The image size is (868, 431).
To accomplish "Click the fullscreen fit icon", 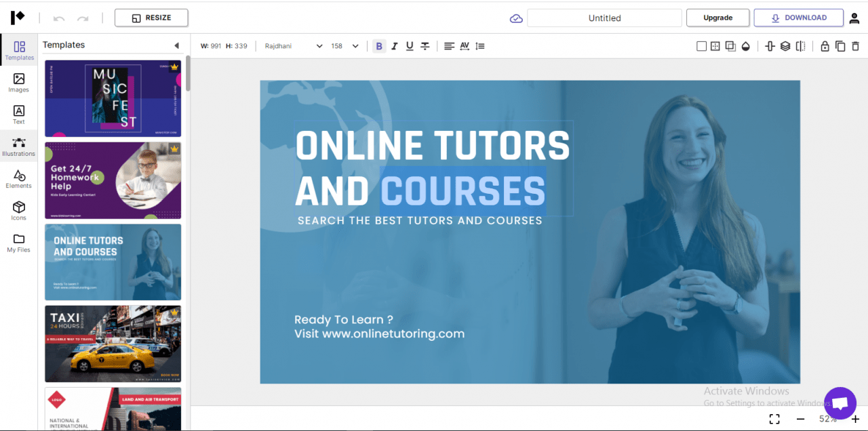I will point(774,419).
